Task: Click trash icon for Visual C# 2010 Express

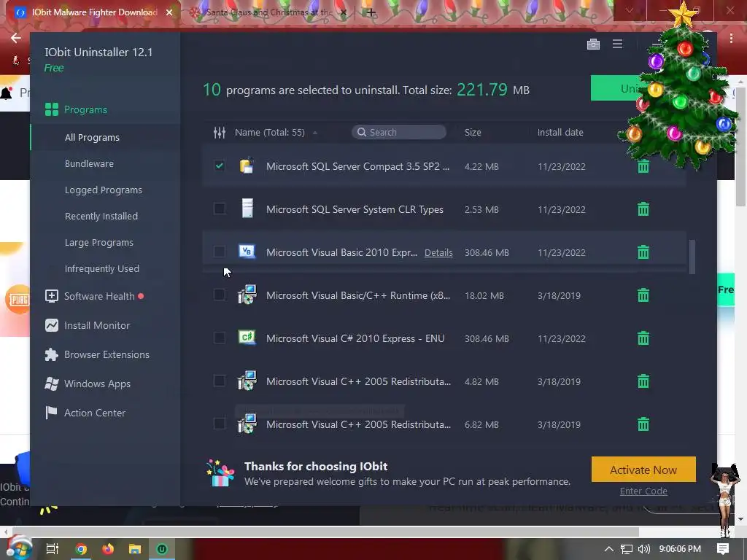Action: coord(643,338)
